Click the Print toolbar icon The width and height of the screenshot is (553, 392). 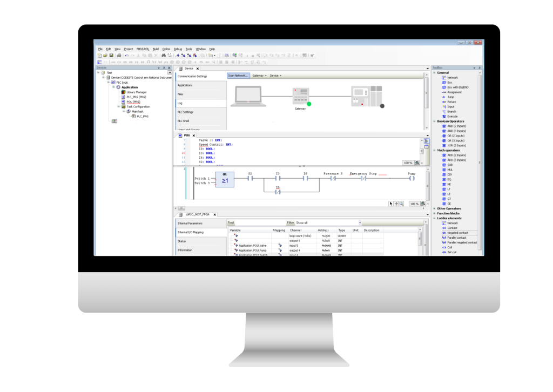tap(119, 56)
